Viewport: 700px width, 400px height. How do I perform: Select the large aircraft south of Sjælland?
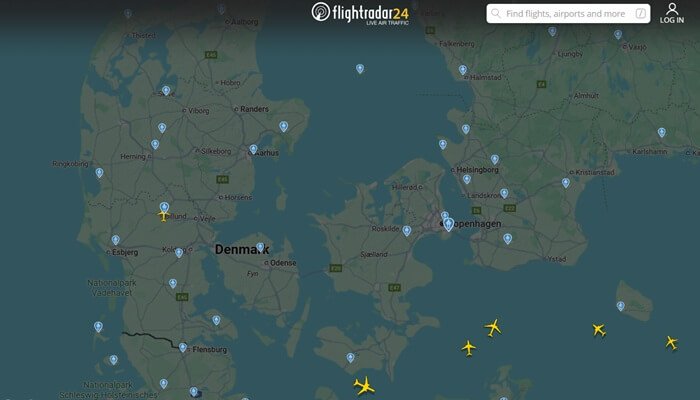point(364,385)
